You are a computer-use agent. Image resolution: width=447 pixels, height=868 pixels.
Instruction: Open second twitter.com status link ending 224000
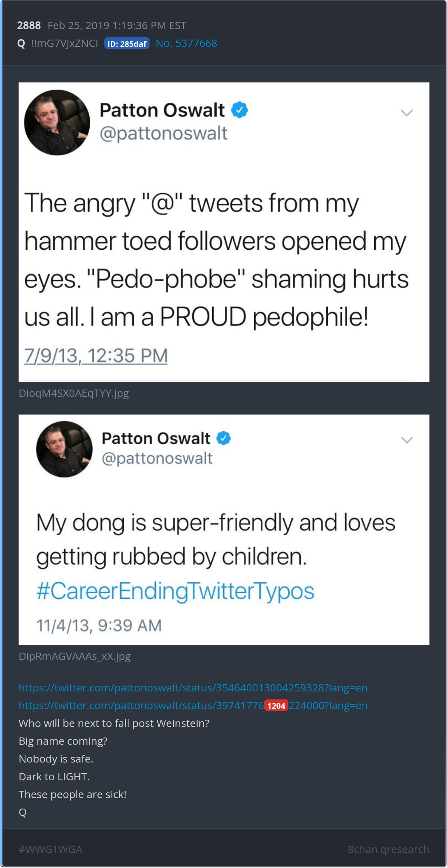(x=193, y=705)
